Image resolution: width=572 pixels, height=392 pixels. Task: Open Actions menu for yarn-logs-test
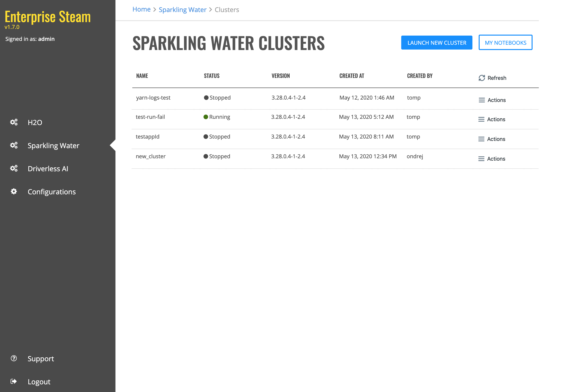point(492,100)
